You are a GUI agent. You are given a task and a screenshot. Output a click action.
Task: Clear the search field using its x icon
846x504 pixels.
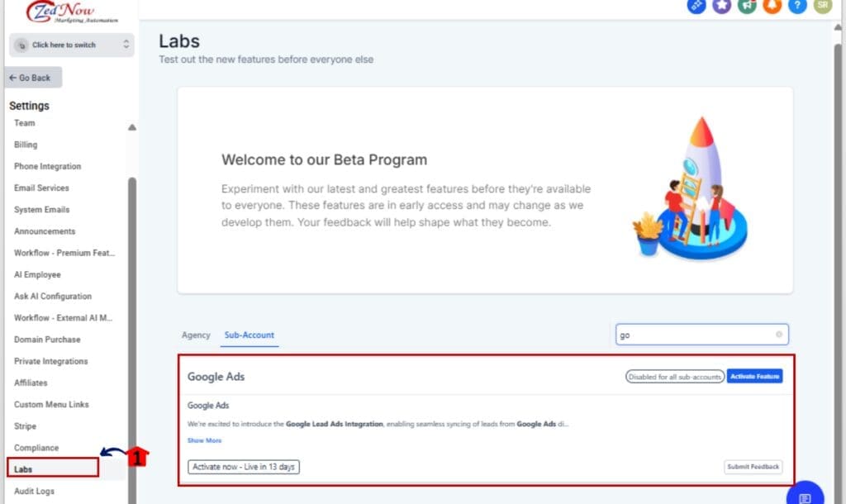(779, 334)
